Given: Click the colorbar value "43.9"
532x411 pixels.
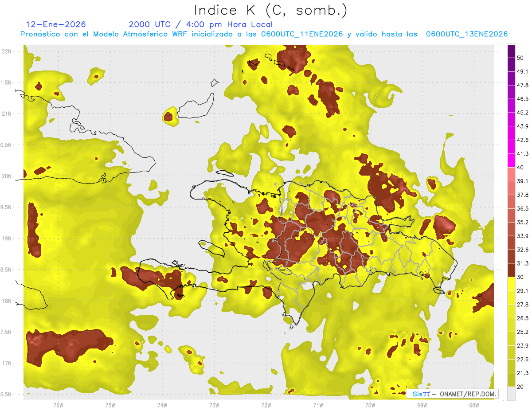Looking at the screenshot, I should [523, 127].
